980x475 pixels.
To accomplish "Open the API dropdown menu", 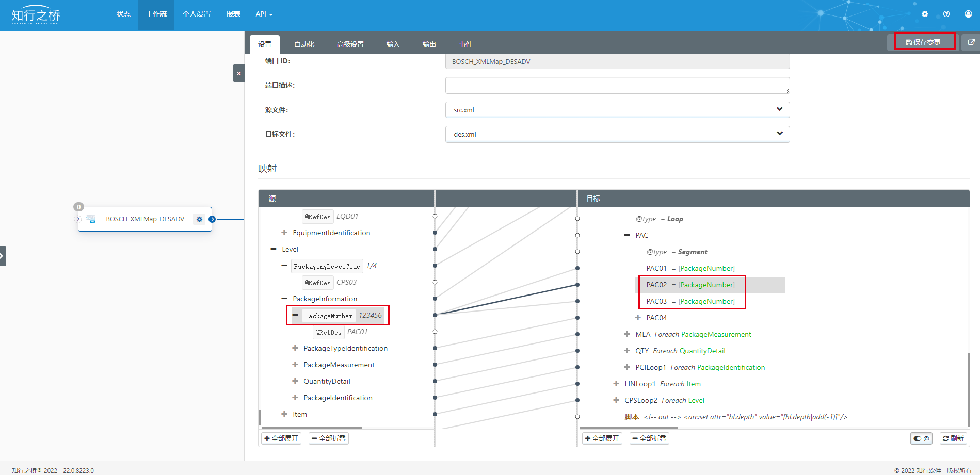I will coord(264,14).
